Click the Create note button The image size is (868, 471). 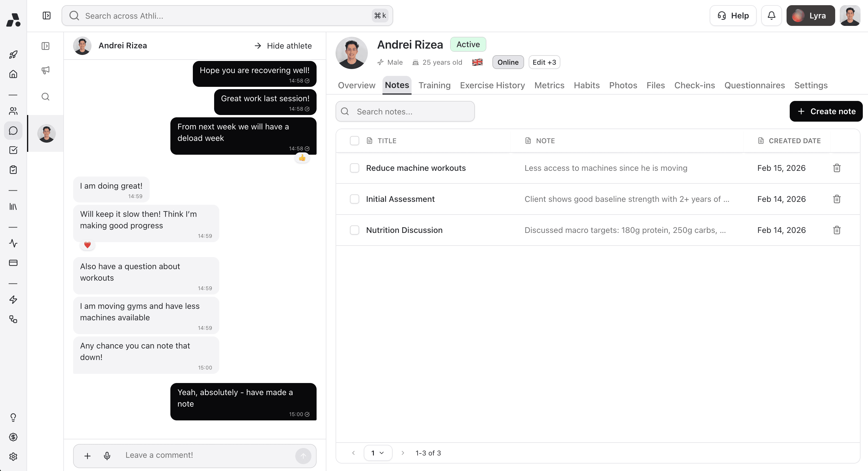[x=826, y=111]
